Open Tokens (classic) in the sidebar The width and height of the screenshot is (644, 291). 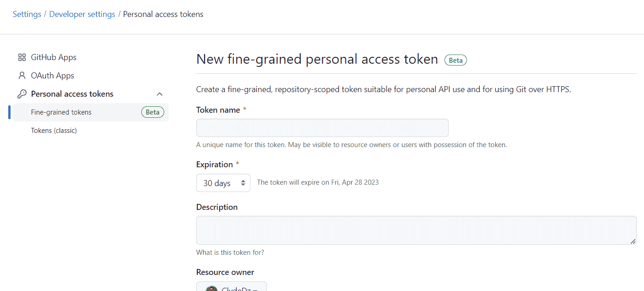click(x=54, y=131)
